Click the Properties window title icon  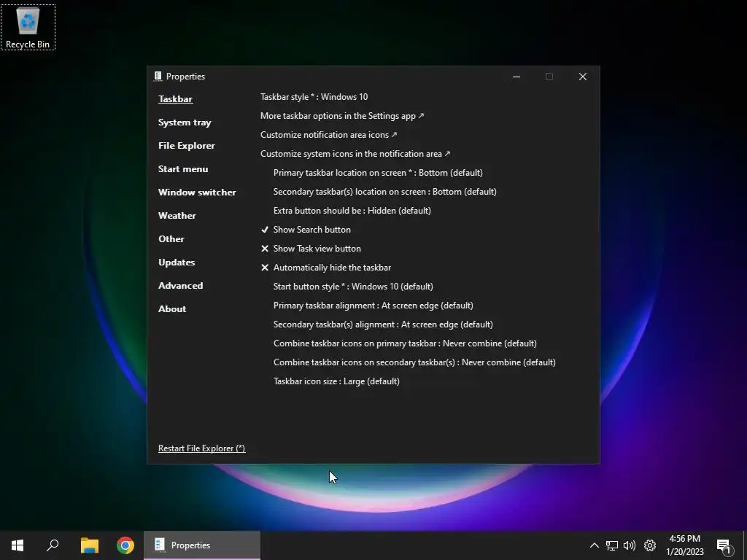158,76
